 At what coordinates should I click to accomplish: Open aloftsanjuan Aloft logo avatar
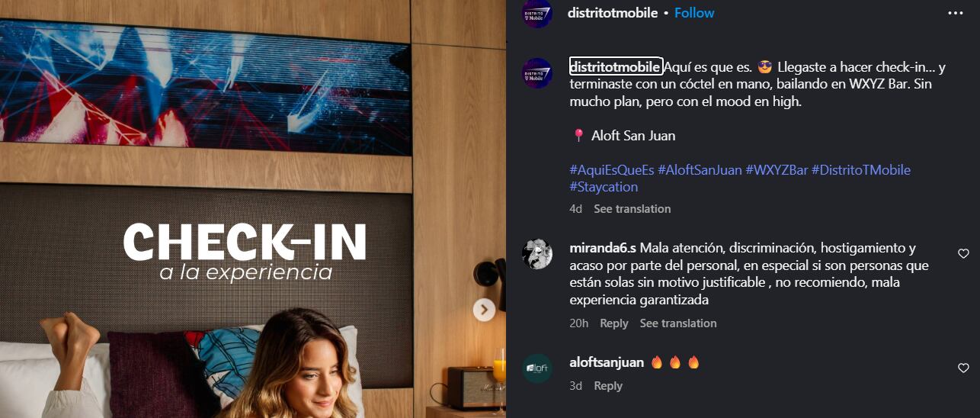[537, 368]
